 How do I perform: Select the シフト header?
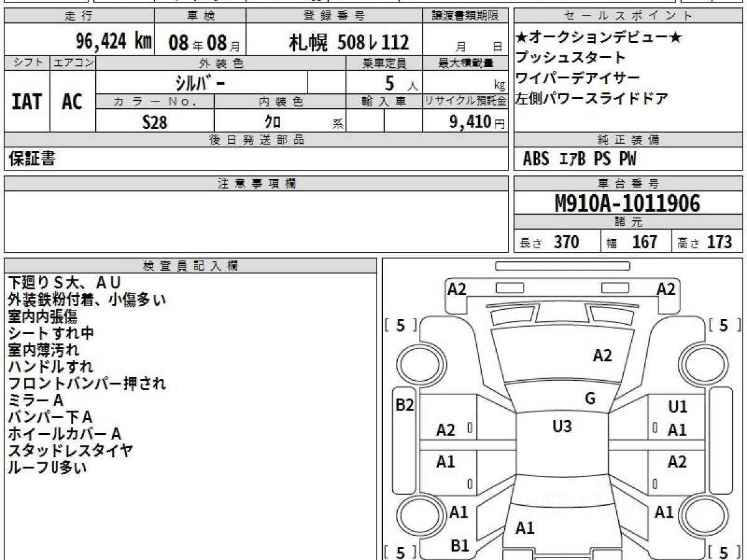27,63
